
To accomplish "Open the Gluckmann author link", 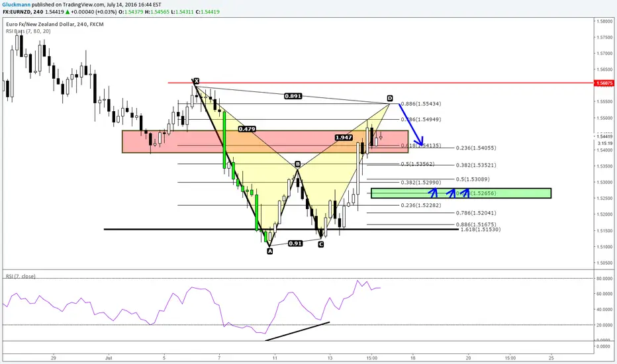I will pyautogui.click(x=17, y=5).
